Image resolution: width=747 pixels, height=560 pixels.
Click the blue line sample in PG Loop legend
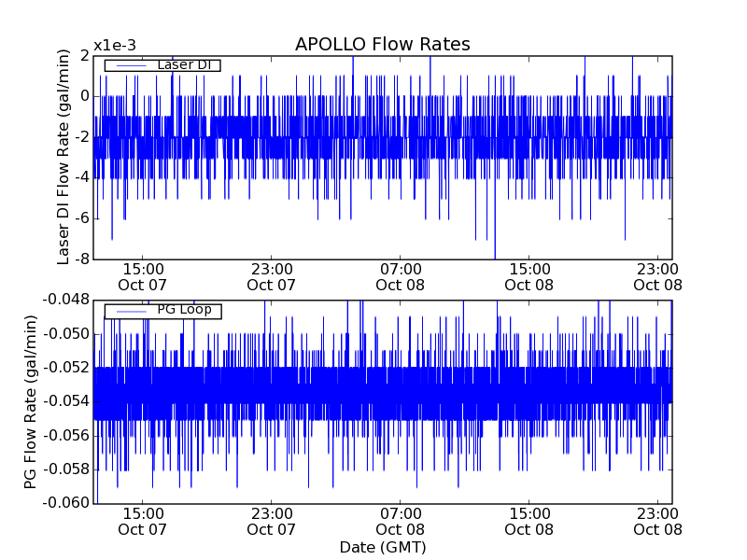[x=131, y=312]
